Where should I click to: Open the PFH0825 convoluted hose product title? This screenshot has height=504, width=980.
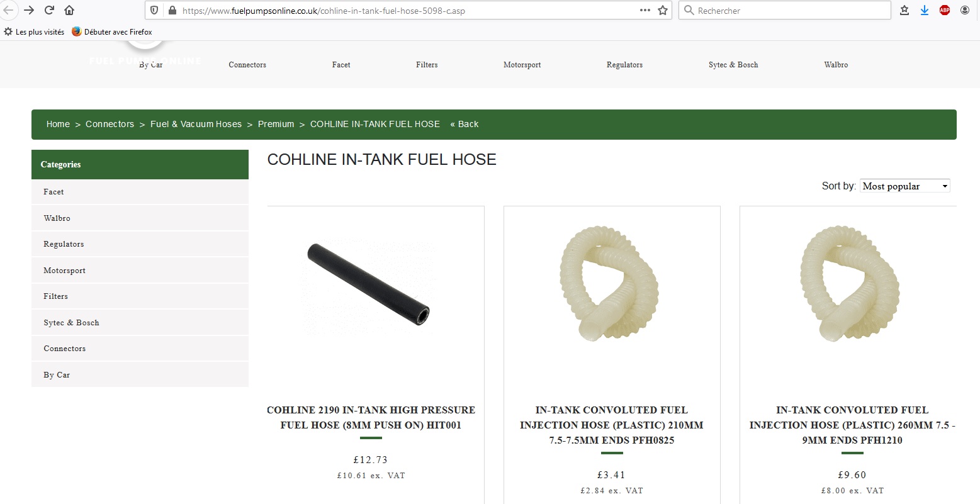click(x=612, y=425)
